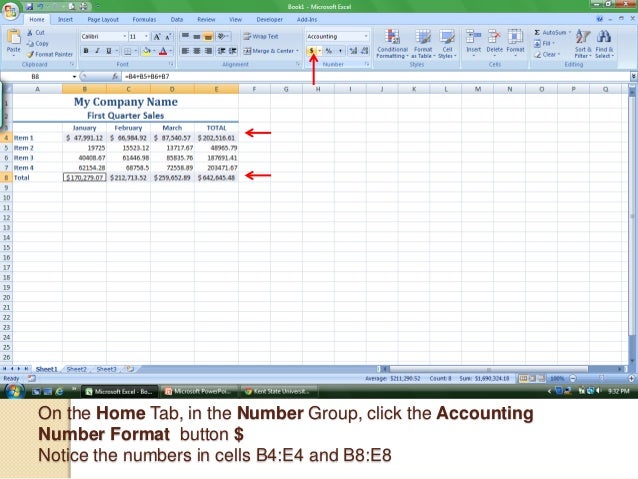Open the Accounting number format dropdown
The width and height of the screenshot is (638, 479).
coord(365,36)
